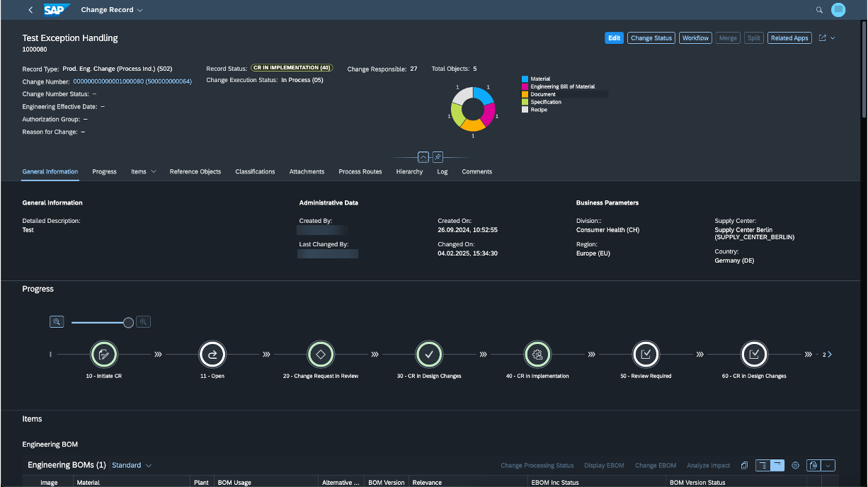Click the Document legend swatch

point(525,94)
